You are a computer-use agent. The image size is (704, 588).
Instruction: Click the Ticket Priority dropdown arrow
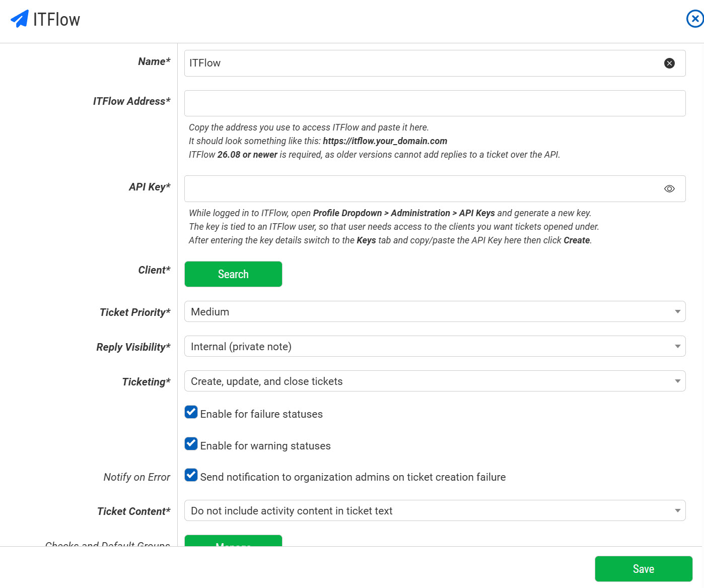point(677,311)
